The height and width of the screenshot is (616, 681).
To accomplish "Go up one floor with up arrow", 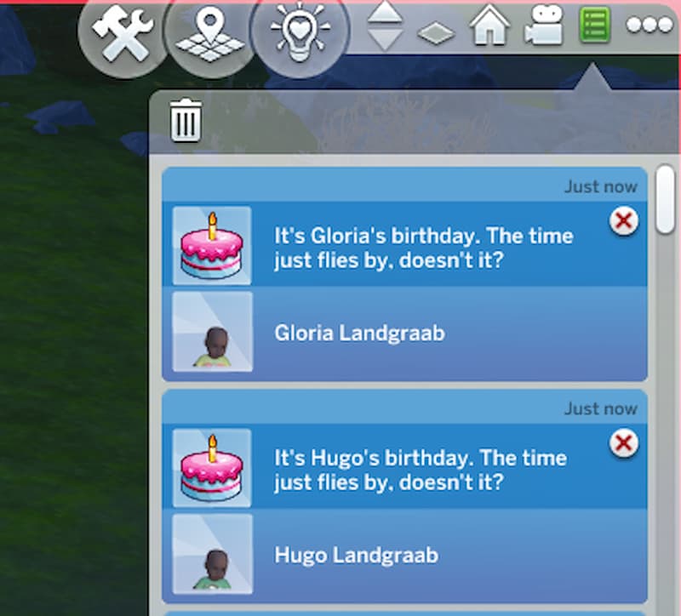I will 385,14.
